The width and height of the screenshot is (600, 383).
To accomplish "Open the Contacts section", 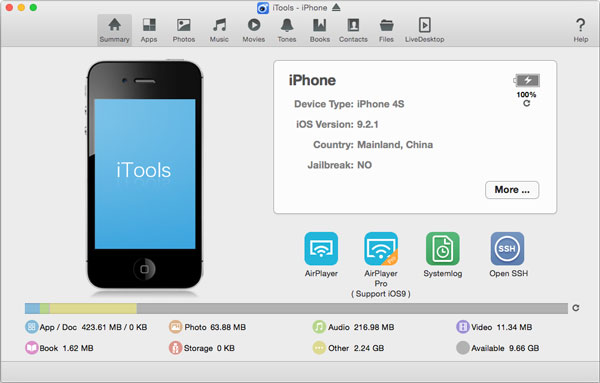I will pyautogui.click(x=353, y=30).
